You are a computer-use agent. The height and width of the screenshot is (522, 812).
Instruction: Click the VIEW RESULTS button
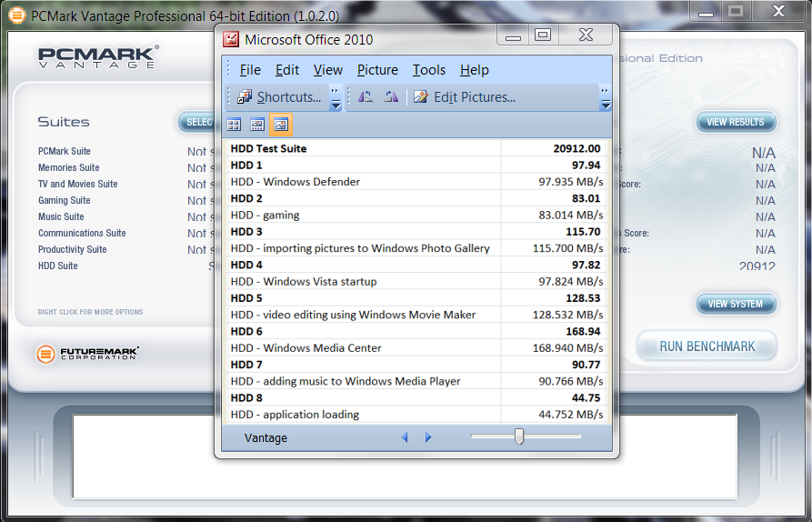coord(736,122)
